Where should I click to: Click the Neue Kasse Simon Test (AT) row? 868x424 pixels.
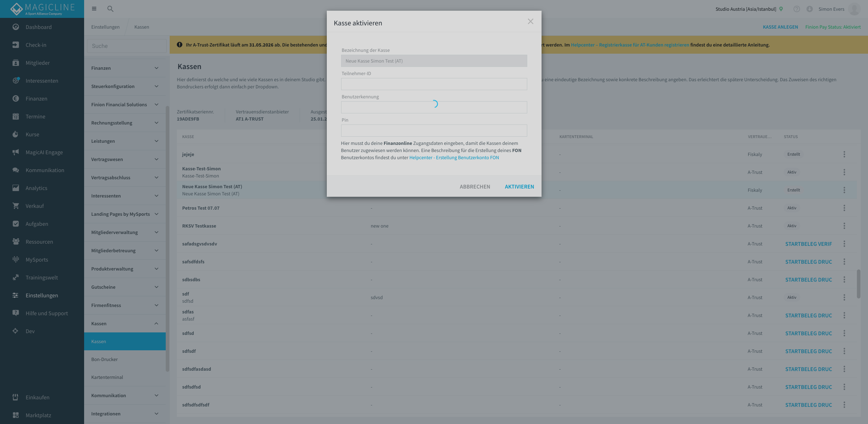tap(517, 190)
